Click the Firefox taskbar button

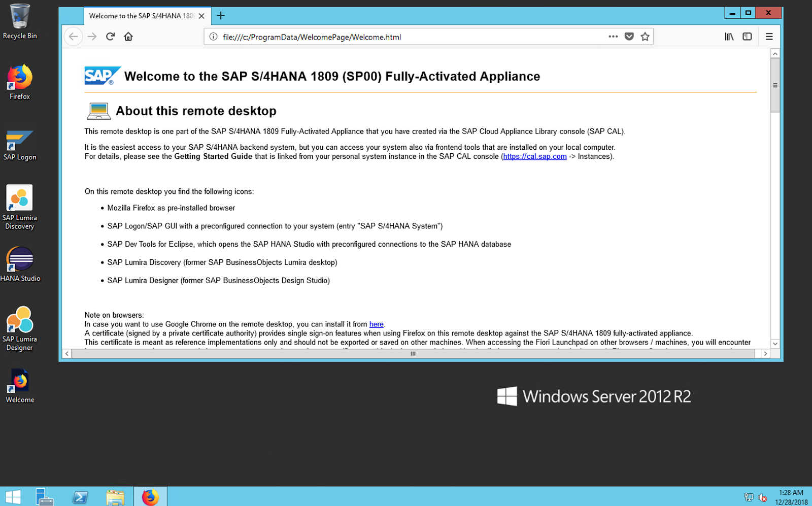(150, 497)
